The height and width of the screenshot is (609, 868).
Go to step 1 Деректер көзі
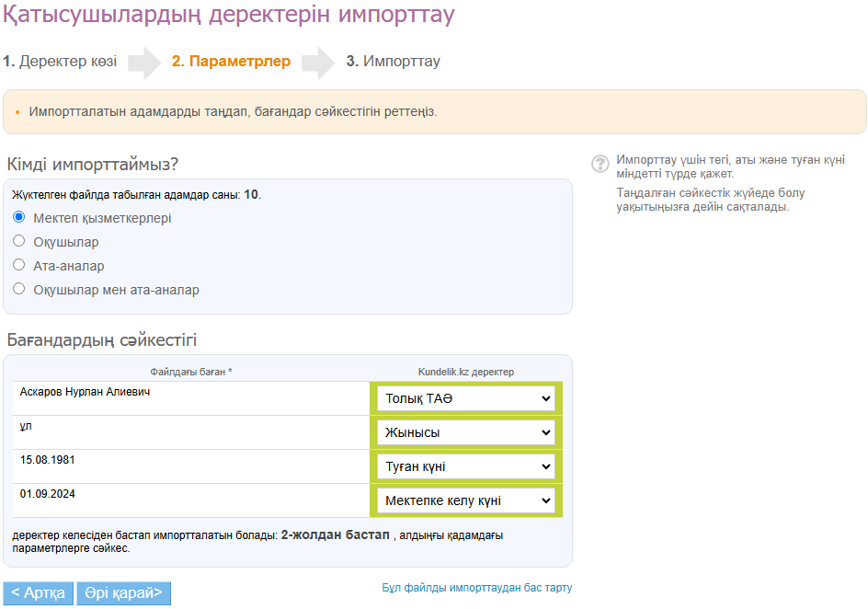click(60, 62)
